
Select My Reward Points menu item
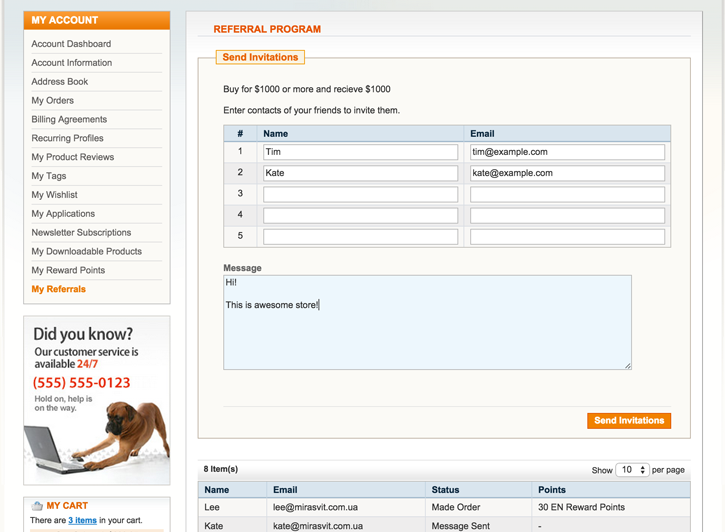(68, 270)
